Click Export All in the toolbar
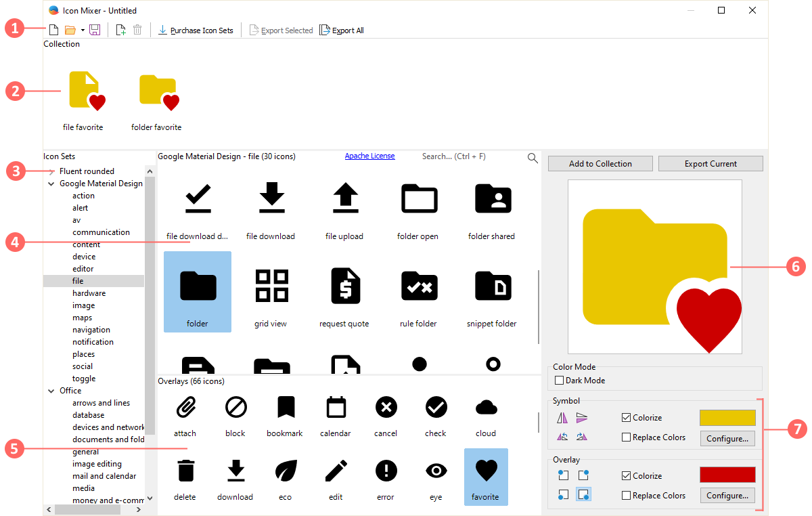 point(342,30)
